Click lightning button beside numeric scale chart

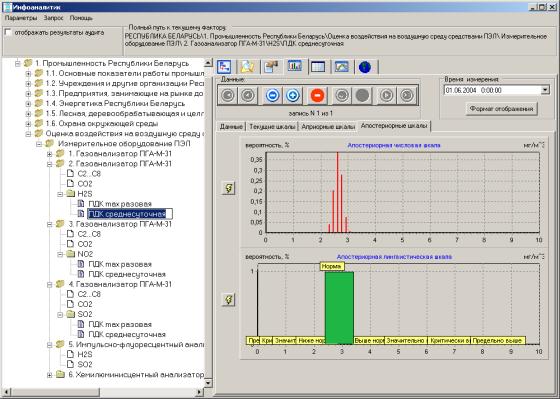pos(229,188)
